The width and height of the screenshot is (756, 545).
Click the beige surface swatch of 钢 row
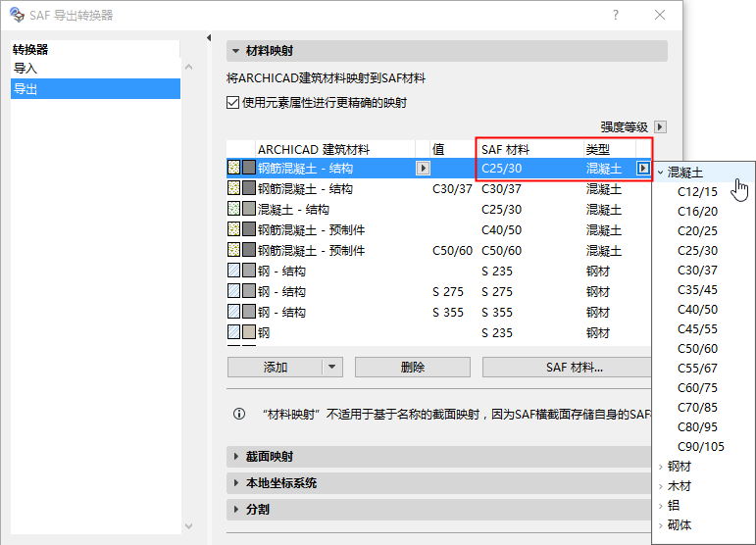pos(249,332)
